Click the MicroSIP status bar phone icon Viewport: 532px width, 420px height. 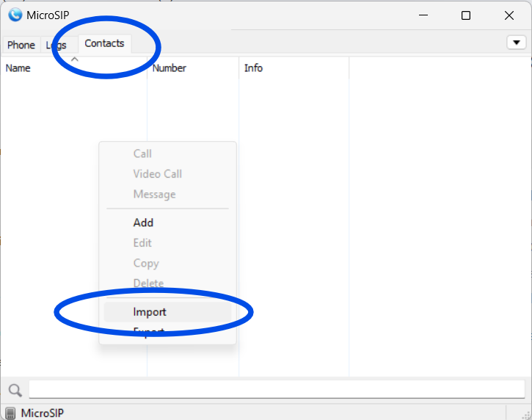pos(10,413)
